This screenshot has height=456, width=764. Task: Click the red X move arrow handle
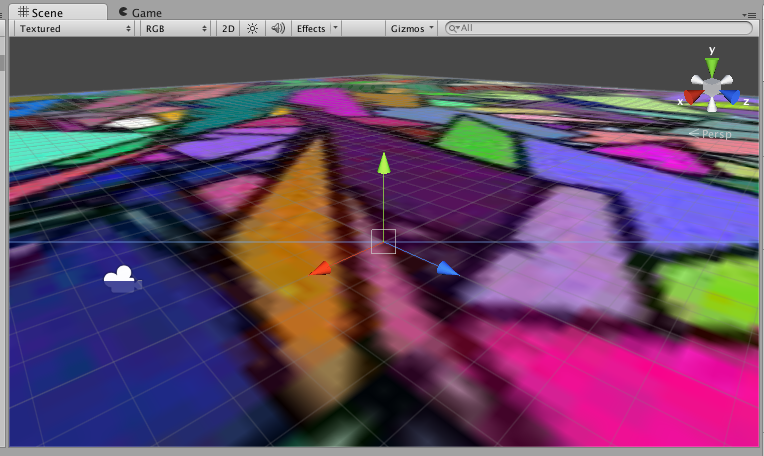[321, 268]
